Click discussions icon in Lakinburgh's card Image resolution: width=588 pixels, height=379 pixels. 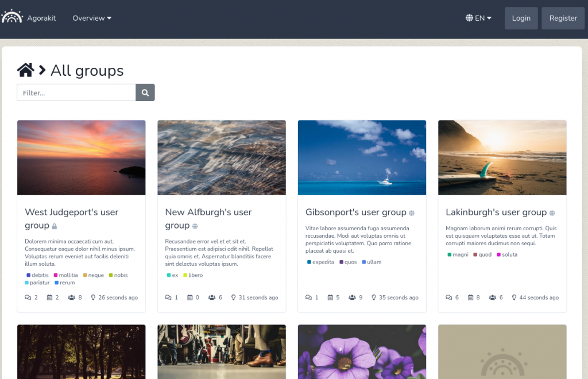[448, 297]
